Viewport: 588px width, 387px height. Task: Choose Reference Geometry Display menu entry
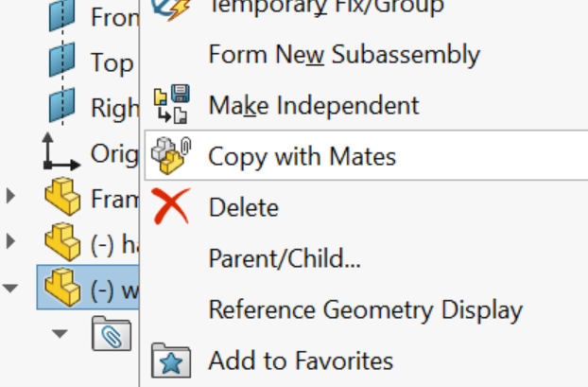(x=366, y=310)
